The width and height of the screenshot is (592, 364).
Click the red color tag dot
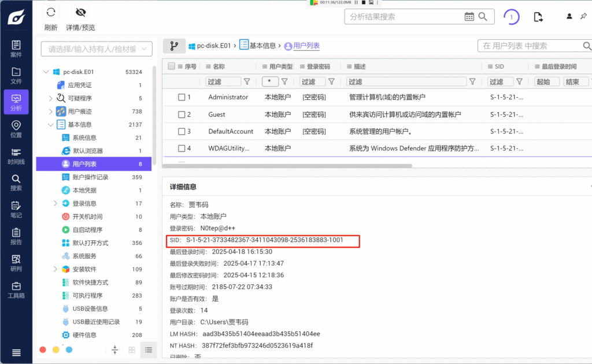click(x=43, y=350)
